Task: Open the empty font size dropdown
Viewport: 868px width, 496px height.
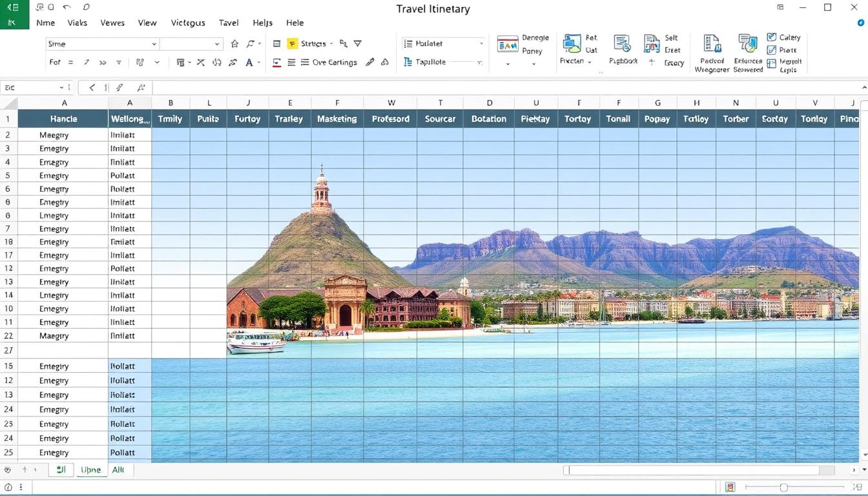Action: point(217,44)
